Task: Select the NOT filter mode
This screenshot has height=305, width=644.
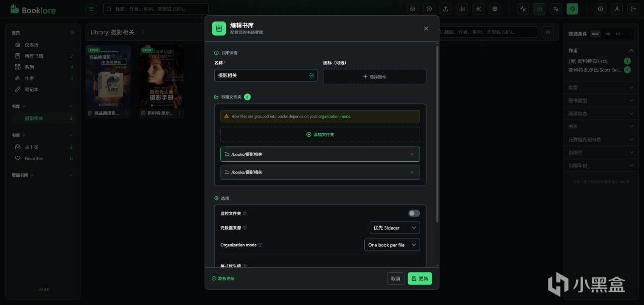Action: [x=620, y=34]
